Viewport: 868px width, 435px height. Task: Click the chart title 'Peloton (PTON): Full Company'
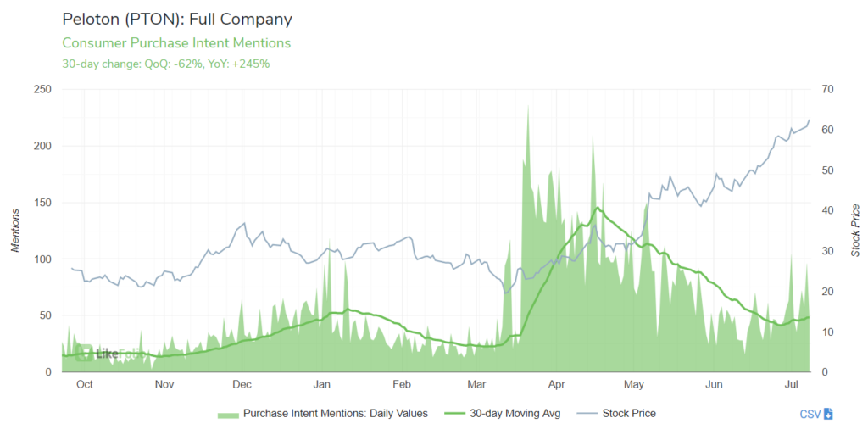[177, 20]
